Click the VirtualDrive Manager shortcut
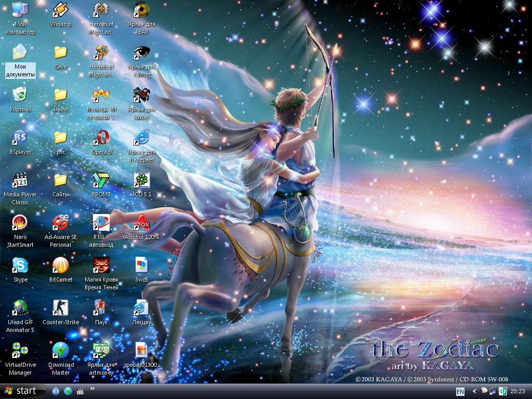This screenshot has width=532, height=399. point(20,360)
